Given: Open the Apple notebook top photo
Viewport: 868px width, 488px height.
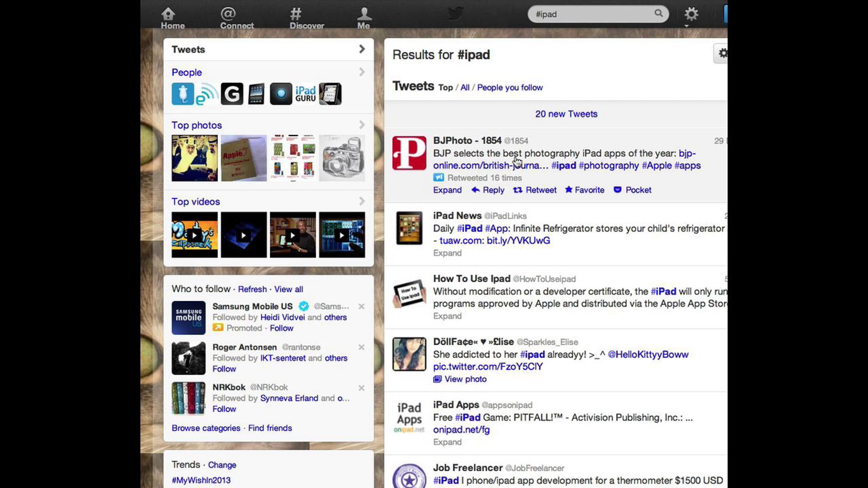Looking at the screenshot, I should tap(244, 158).
